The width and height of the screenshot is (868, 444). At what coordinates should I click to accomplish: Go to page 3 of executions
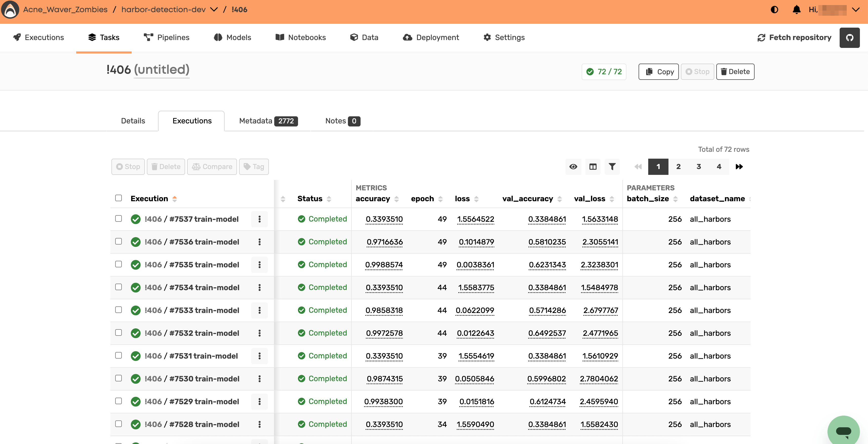click(699, 166)
